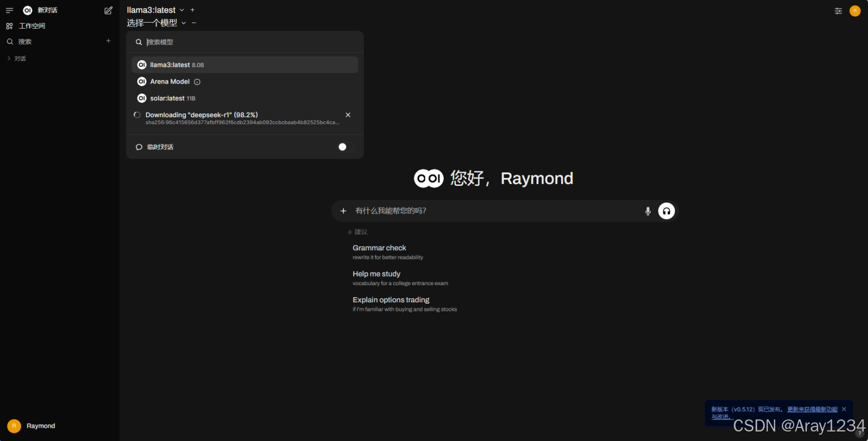Choose the Grammar check suggestion

click(388, 252)
